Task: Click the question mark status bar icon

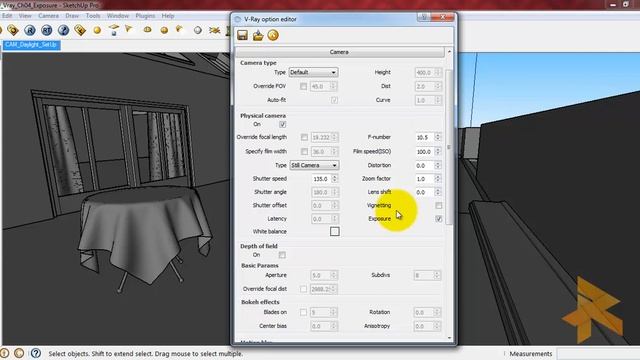Action: coord(36,353)
